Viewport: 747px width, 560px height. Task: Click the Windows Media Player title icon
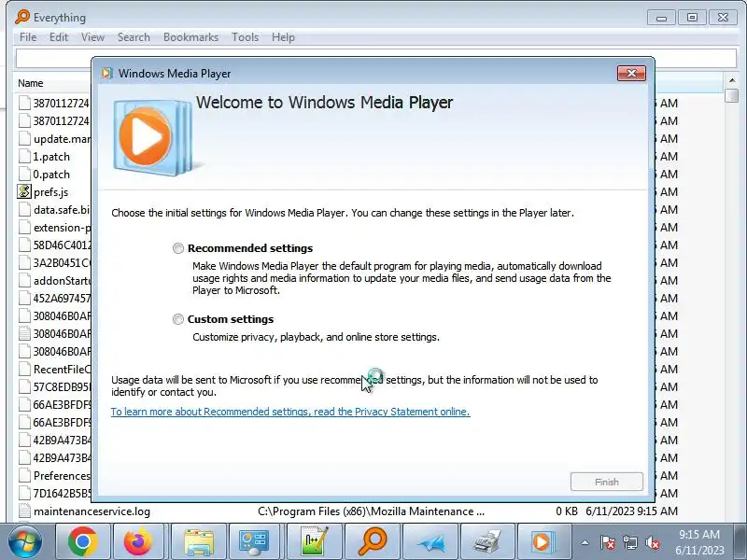107,74
